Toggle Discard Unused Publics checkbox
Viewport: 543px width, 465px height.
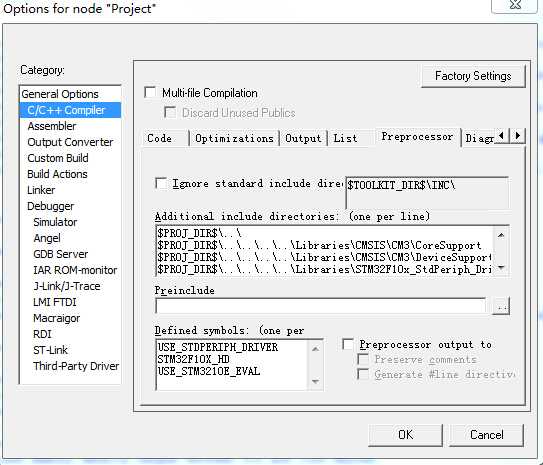(x=170, y=112)
